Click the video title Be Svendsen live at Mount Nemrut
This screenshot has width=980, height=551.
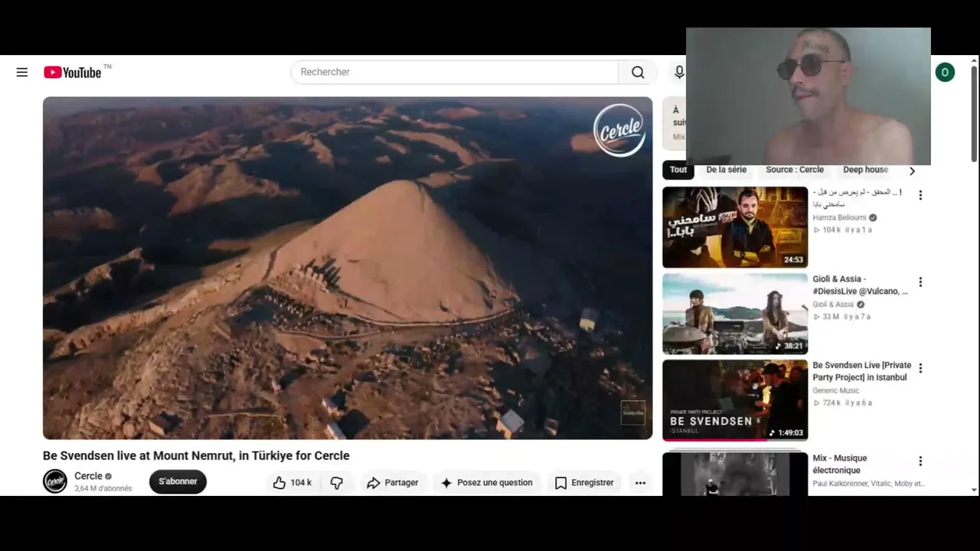196,455
